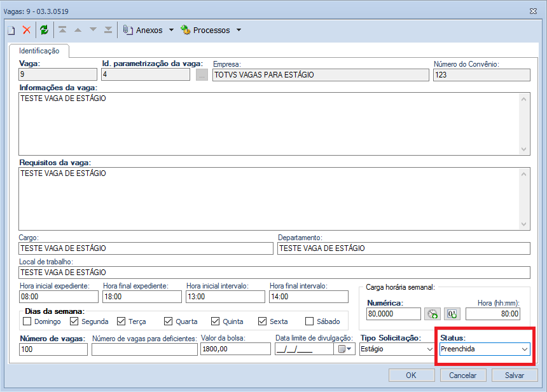Open the Tipo Solicitação combo box
This screenshot has height=392, width=547.
click(x=397, y=349)
